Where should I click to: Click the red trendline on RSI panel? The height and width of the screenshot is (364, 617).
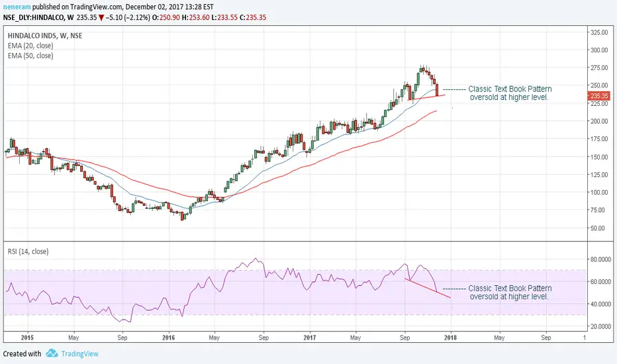coord(428,289)
